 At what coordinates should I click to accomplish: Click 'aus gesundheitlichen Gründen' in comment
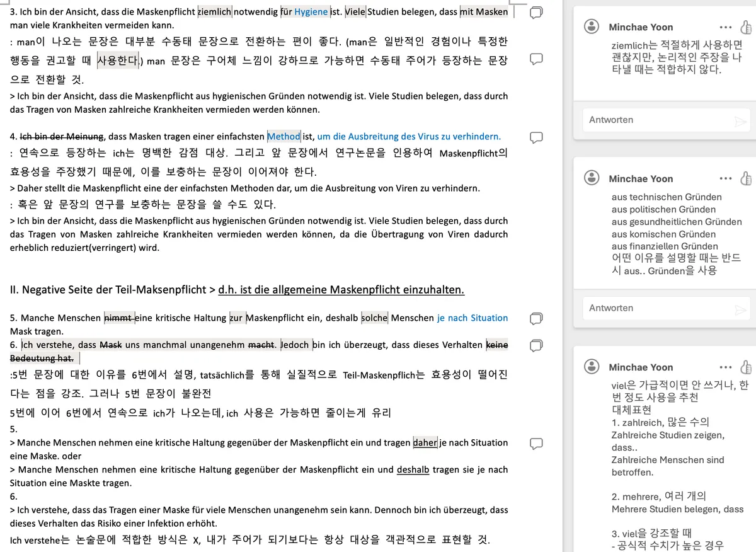[677, 222]
